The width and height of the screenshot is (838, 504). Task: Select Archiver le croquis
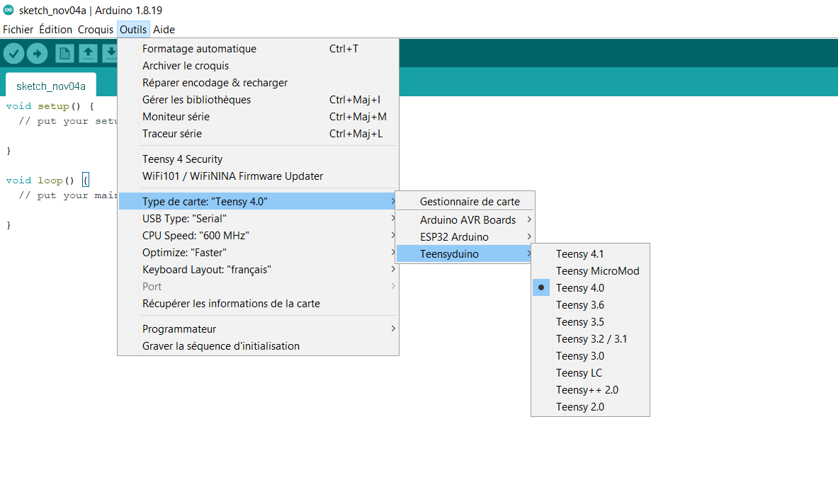click(x=258, y=66)
